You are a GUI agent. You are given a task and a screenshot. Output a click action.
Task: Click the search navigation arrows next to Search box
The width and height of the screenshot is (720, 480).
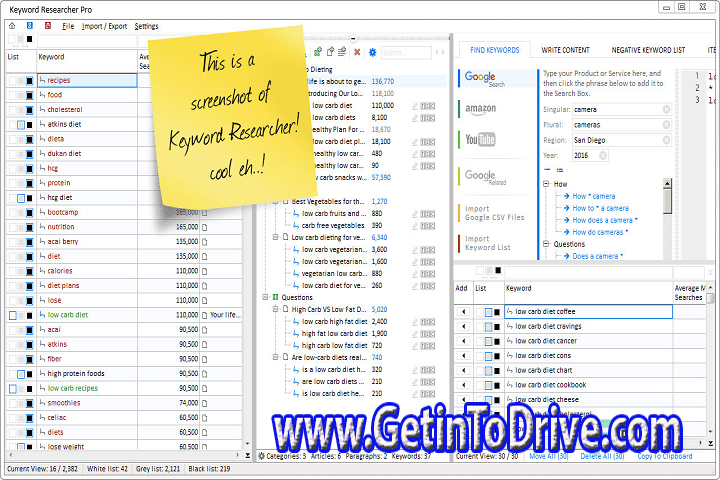coord(439,53)
